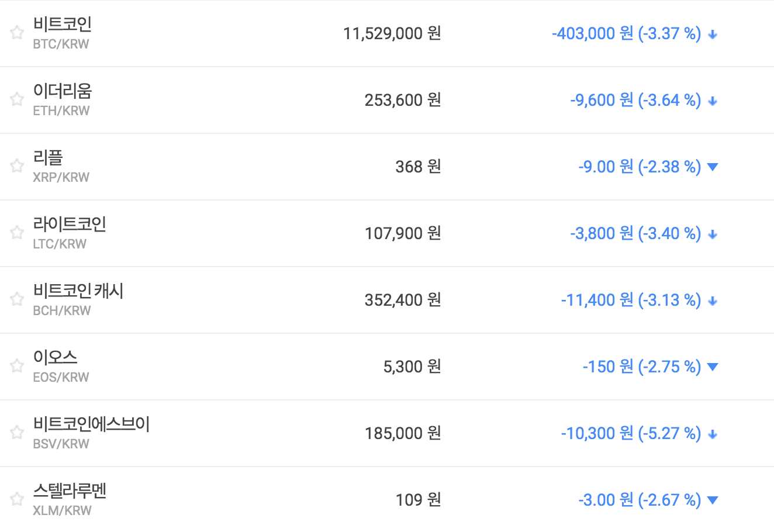Click the BSV change -10,300 원 (-5.27 %)
This screenshot has height=532, width=774.
631,433
